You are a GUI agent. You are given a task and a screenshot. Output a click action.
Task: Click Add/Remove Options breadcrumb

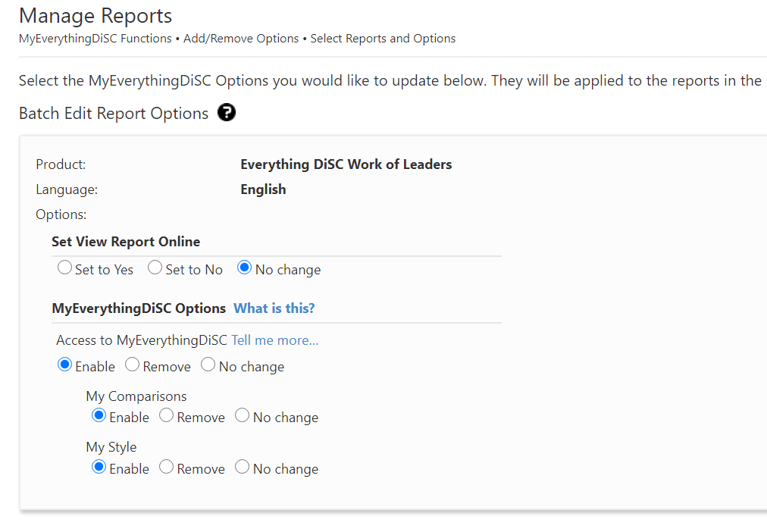click(x=241, y=39)
